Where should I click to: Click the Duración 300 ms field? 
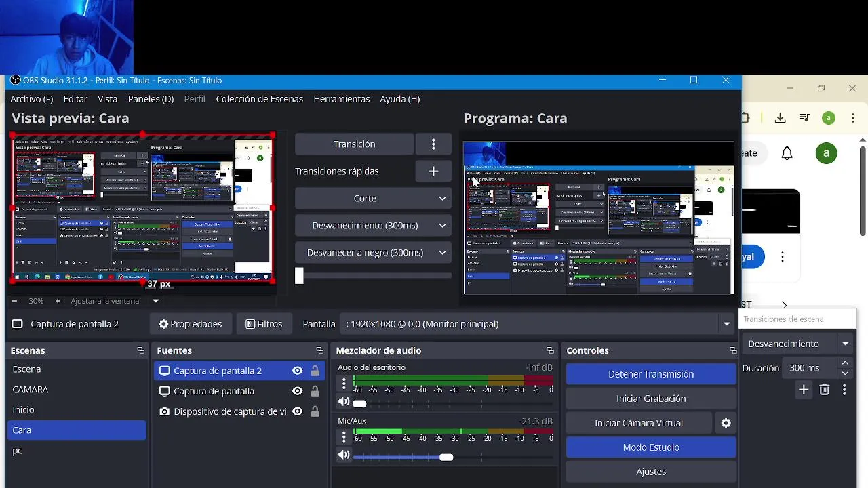[x=811, y=368]
